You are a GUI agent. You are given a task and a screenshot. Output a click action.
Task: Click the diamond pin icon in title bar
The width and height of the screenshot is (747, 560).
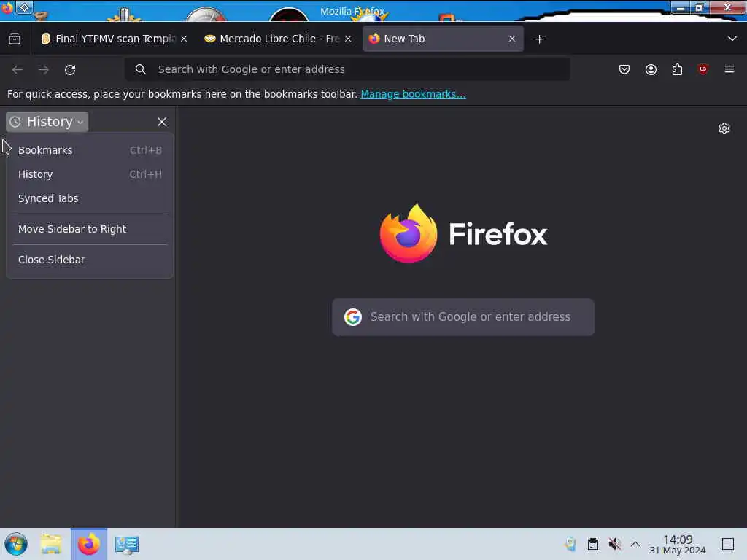pyautogui.click(x=24, y=7)
